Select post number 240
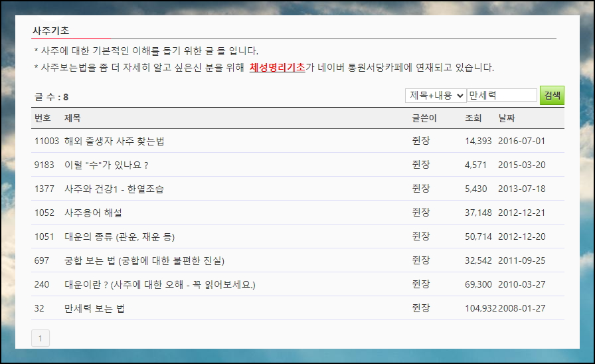The width and height of the screenshot is (595, 364). (x=42, y=285)
